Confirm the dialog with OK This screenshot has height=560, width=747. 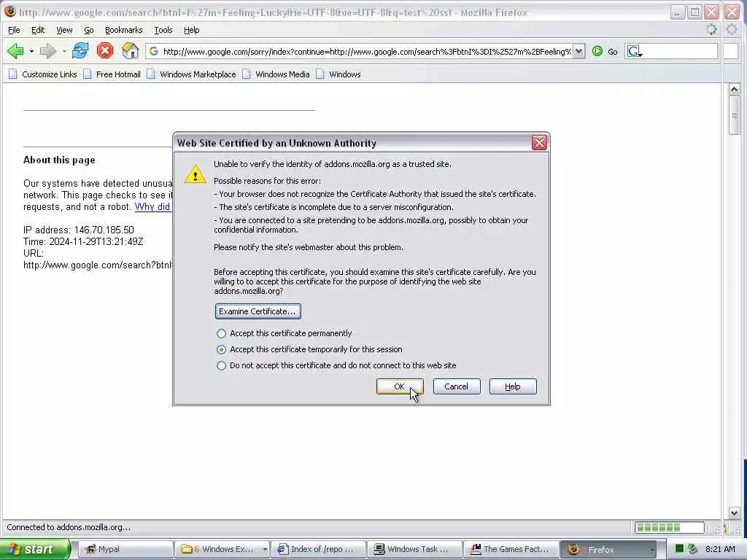click(x=399, y=386)
